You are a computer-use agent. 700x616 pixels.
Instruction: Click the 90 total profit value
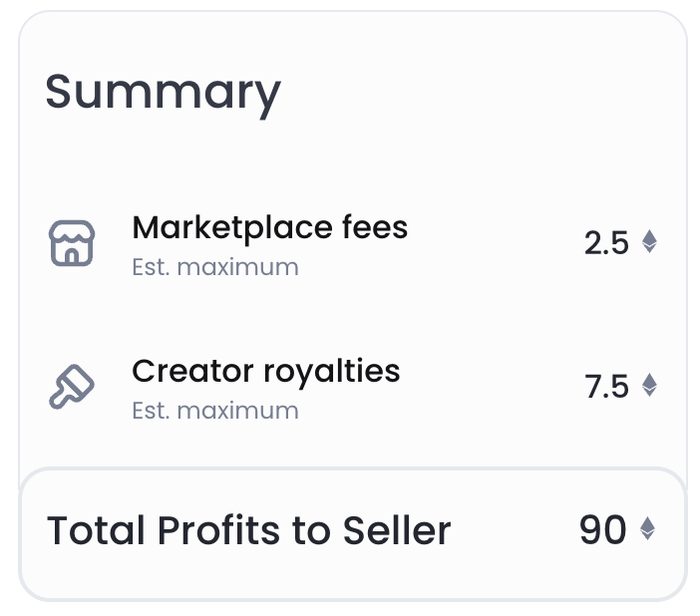[x=602, y=530]
